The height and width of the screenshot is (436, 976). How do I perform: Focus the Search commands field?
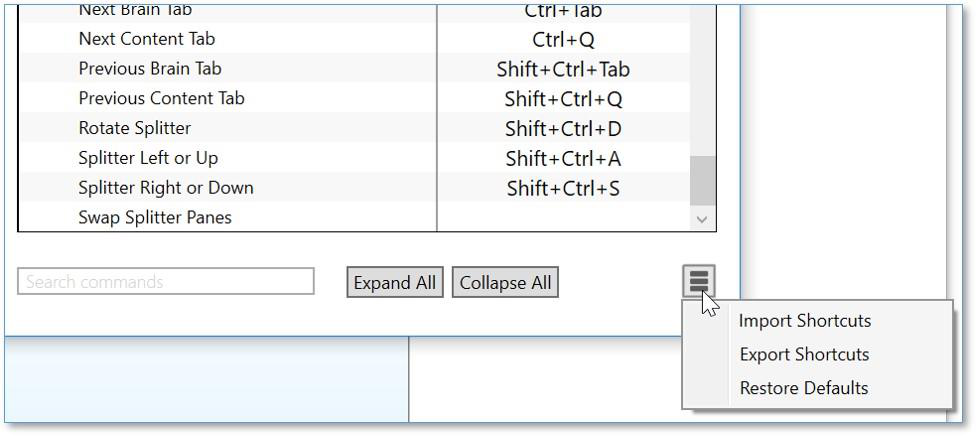(x=165, y=282)
